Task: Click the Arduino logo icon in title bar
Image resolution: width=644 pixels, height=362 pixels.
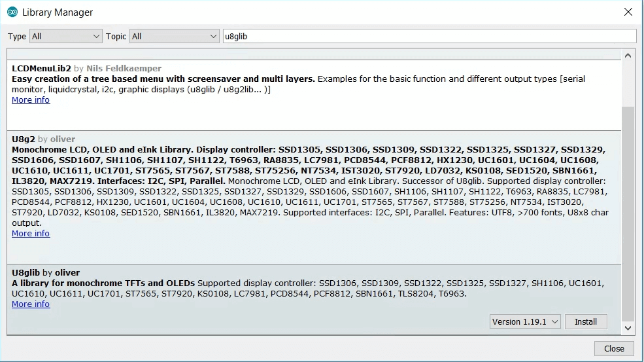Action: [12, 12]
